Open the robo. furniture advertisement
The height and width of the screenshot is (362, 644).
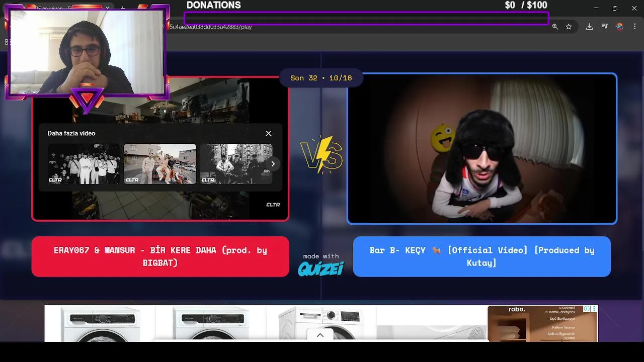[542, 323]
